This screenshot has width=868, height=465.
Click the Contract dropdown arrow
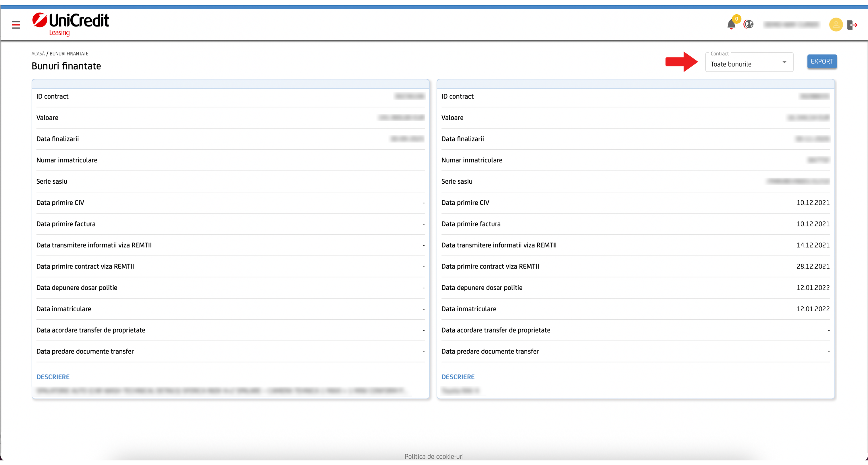pyautogui.click(x=784, y=62)
